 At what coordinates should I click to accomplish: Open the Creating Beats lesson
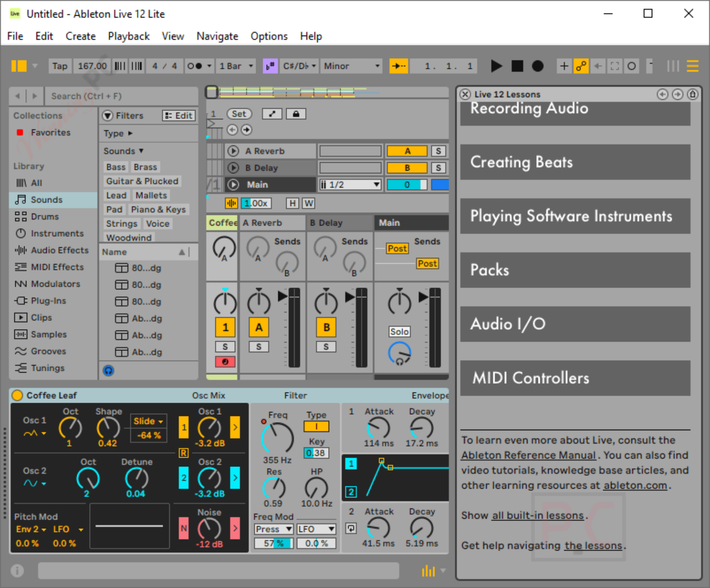tap(575, 162)
